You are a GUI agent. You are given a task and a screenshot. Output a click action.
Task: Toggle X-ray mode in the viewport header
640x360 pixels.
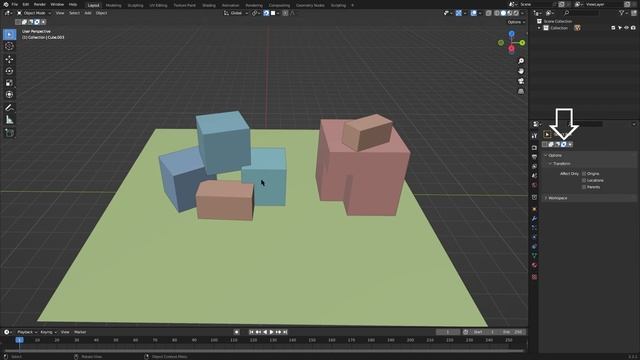click(x=489, y=13)
